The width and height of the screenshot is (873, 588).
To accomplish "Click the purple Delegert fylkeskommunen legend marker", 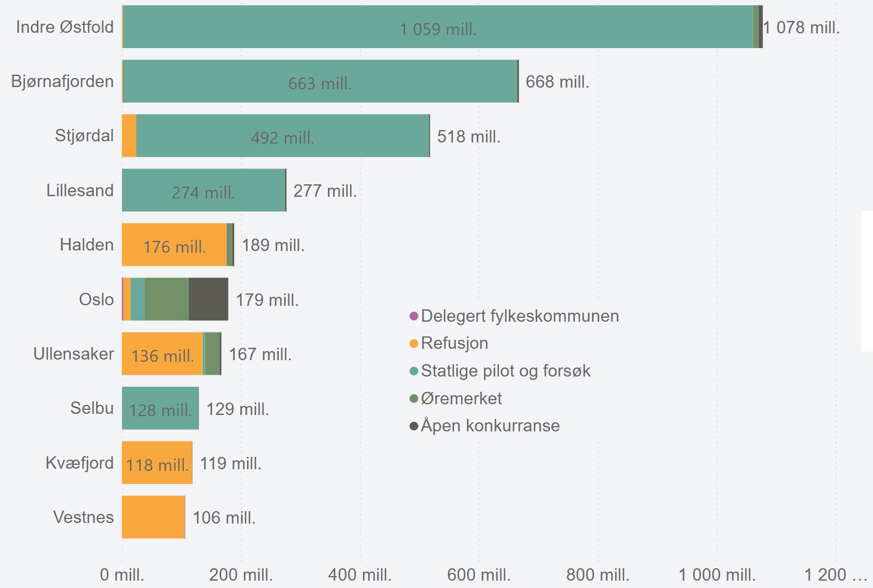I will (414, 316).
